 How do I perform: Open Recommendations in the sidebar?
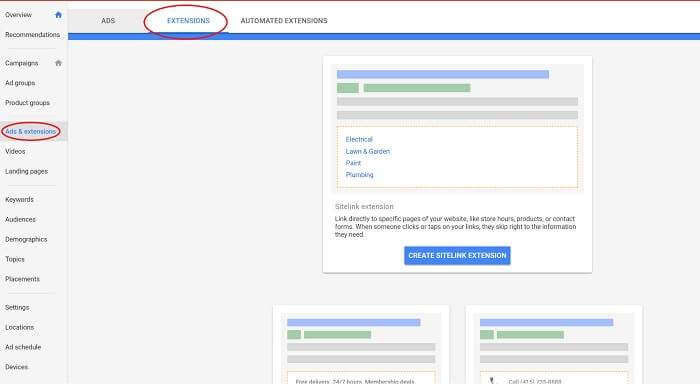click(x=33, y=34)
